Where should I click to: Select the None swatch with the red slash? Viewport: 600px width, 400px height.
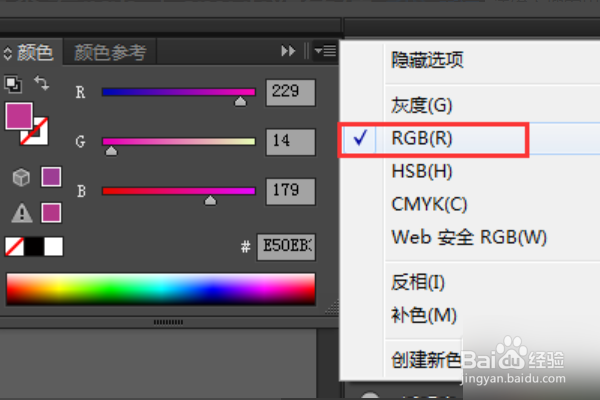pyautogui.click(x=15, y=247)
